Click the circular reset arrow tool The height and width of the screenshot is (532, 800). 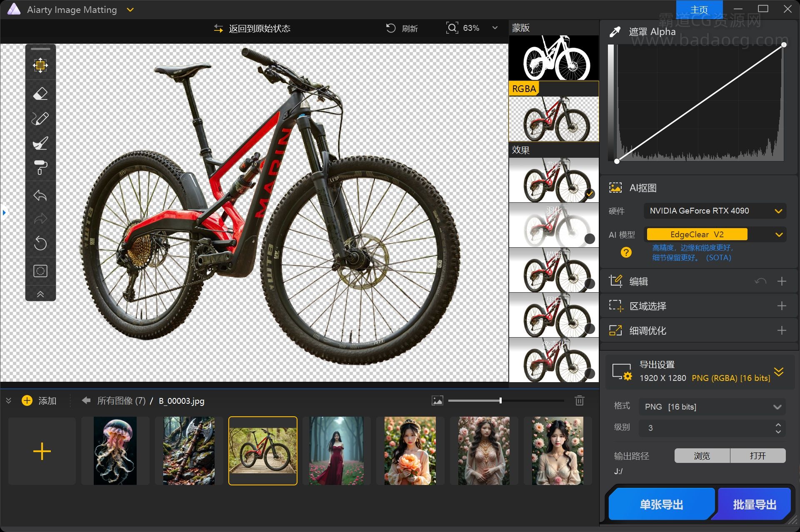click(40, 243)
